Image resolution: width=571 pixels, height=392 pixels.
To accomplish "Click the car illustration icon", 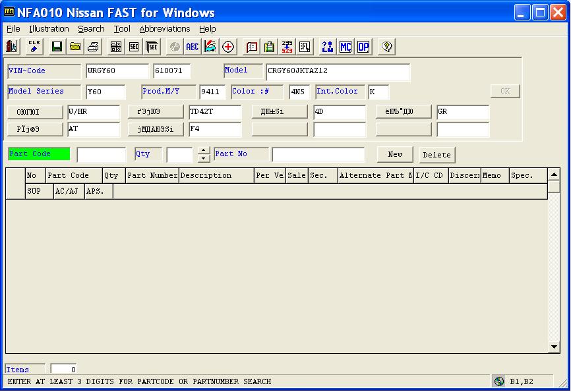I will [x=210, y=47].
